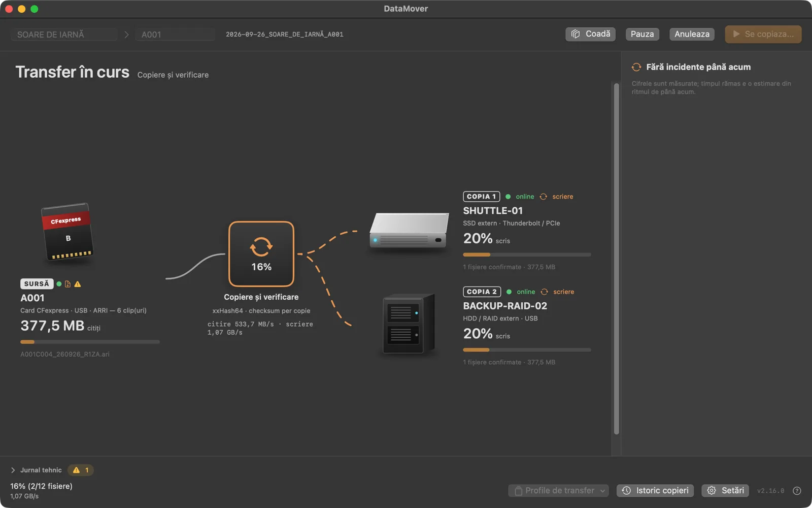Pause the transfer with Pauza
Screen dimensions: 812x508
click(x=642, y=34)
